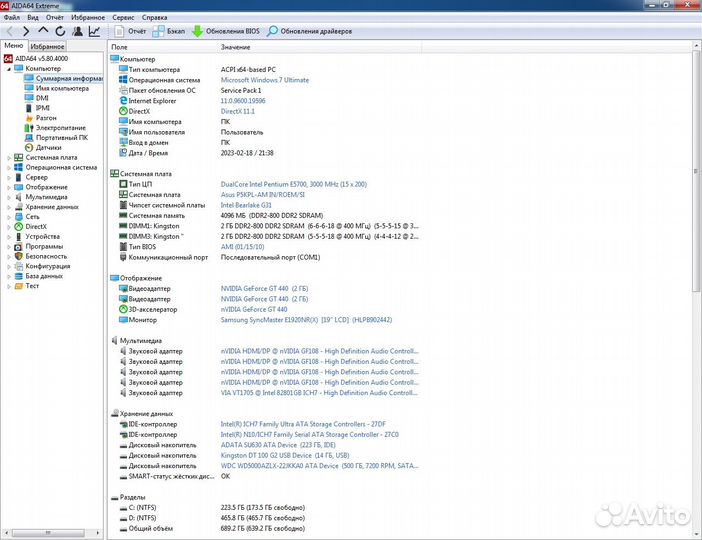Open the Отчёт menu in menu bar
Viewport: 702px width, 540px height.
click(55, 17)
